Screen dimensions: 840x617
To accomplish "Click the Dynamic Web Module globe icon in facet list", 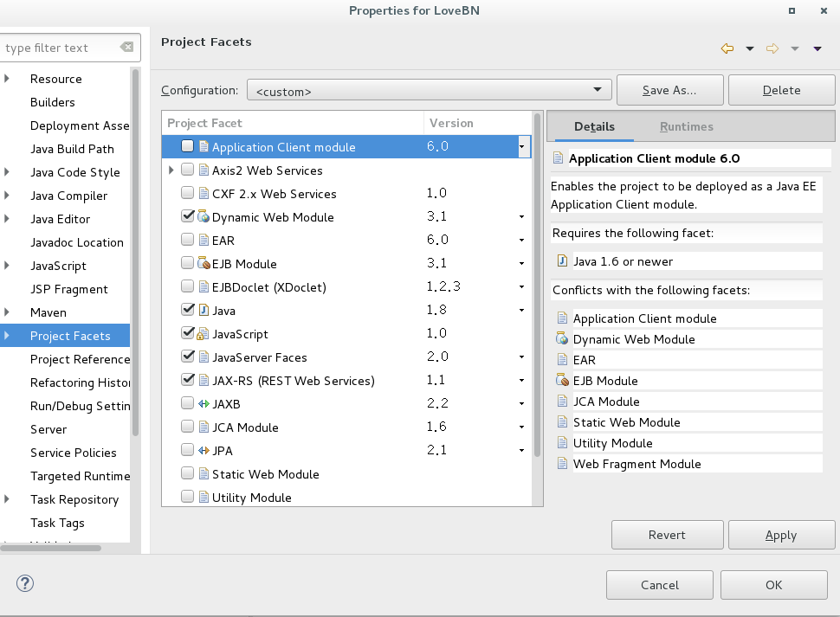I will click(x=204, y=217).
